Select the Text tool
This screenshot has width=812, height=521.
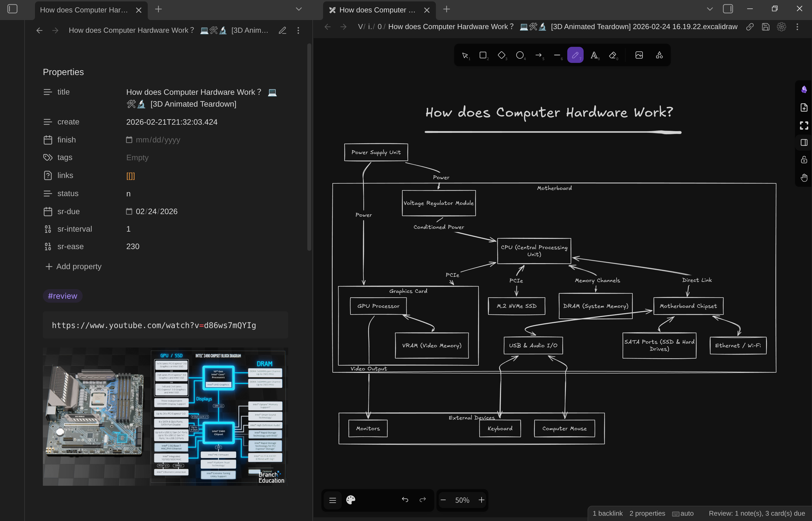point(594,55)
